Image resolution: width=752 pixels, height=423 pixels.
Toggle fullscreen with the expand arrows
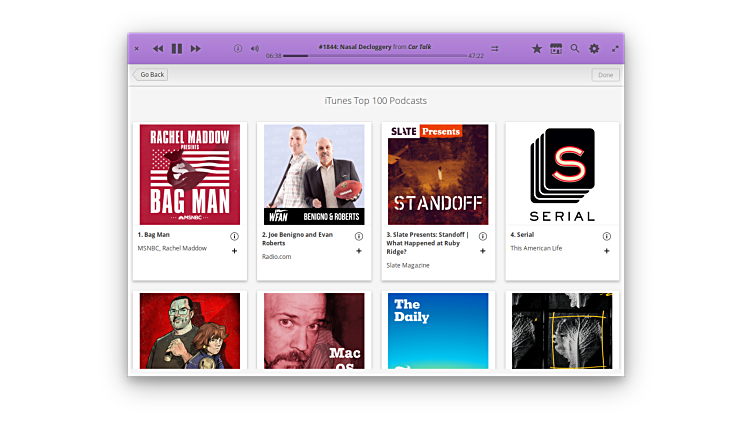[615, 48]
